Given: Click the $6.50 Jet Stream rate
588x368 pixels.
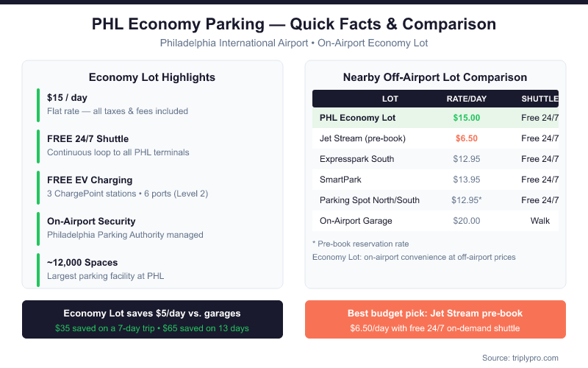Looking at the screenshot, I should point(467,138).
